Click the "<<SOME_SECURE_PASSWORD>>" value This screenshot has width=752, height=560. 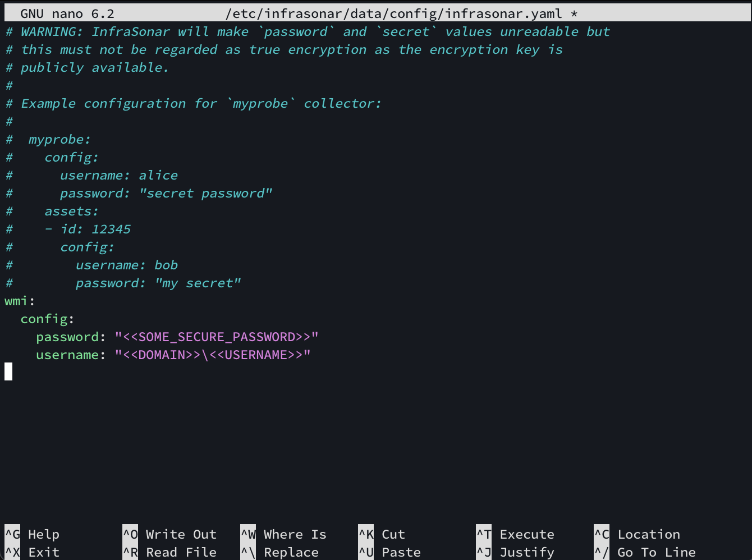coord(217,337)
